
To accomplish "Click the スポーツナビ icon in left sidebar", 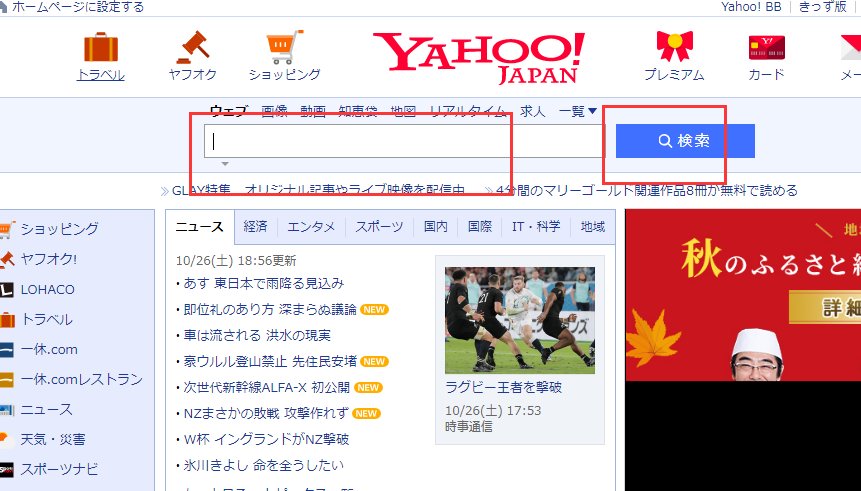I will pyautogui.click(x=6, y=470).
